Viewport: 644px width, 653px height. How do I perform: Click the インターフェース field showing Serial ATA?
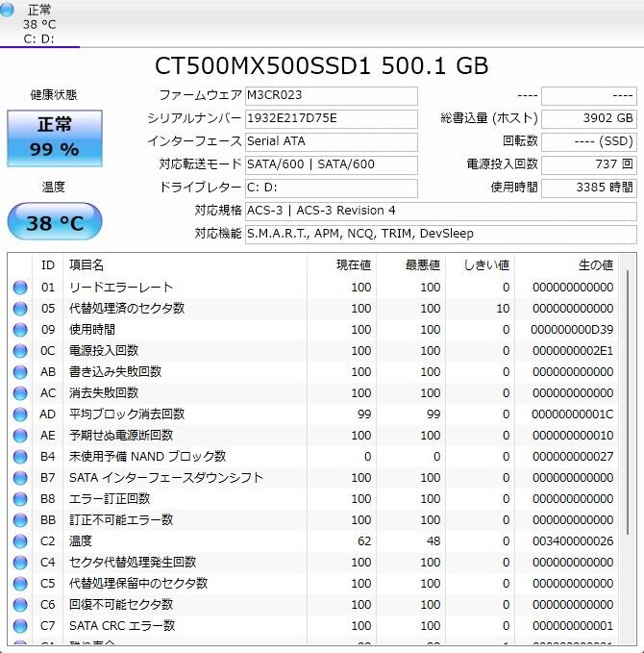pos(332,142)
